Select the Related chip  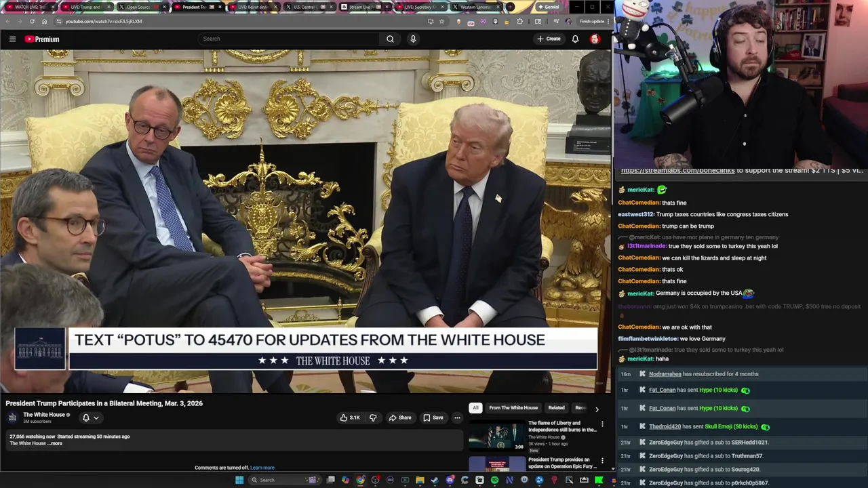coord(556,408)
